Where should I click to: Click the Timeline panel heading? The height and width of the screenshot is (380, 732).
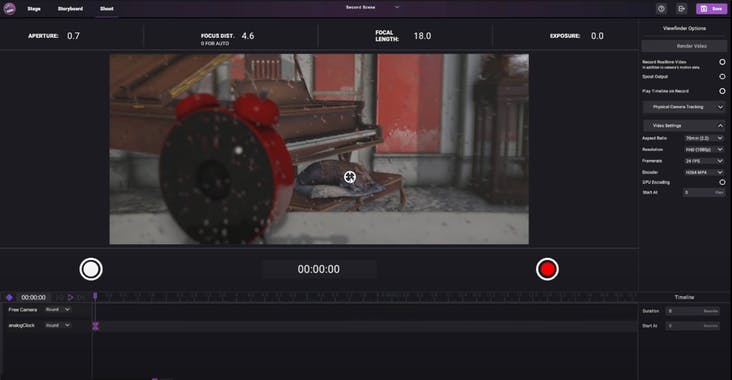[684, 297]
